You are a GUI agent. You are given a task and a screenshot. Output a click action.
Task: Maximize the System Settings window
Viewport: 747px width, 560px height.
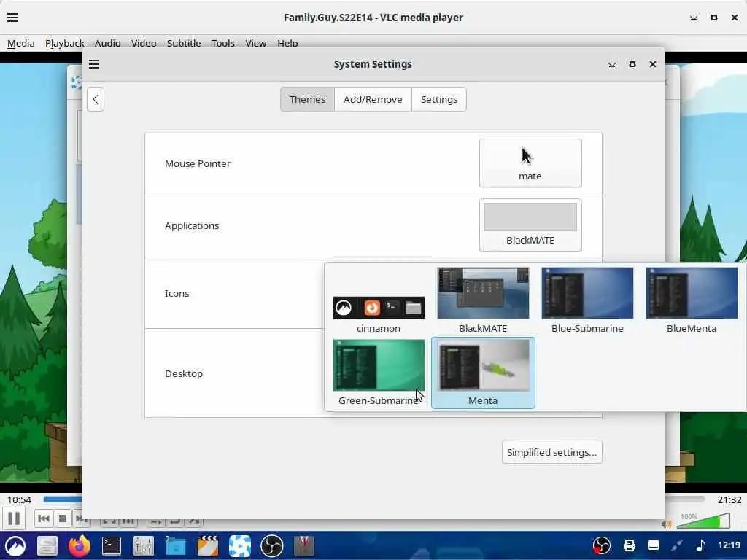pos(632,64)
